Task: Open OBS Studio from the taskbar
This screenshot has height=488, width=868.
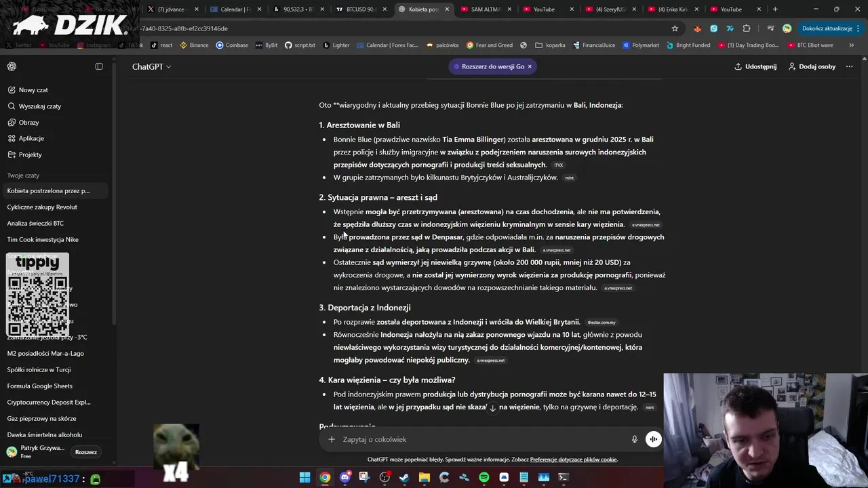Action: tap(384, 477)
